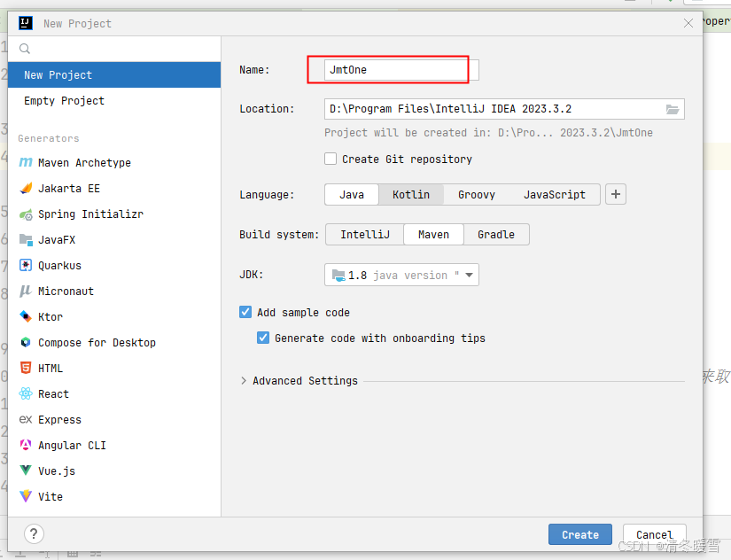The width and height of the screenshot is (731, 560).
Task: Click the Cancel button
Action: [655, 534]
